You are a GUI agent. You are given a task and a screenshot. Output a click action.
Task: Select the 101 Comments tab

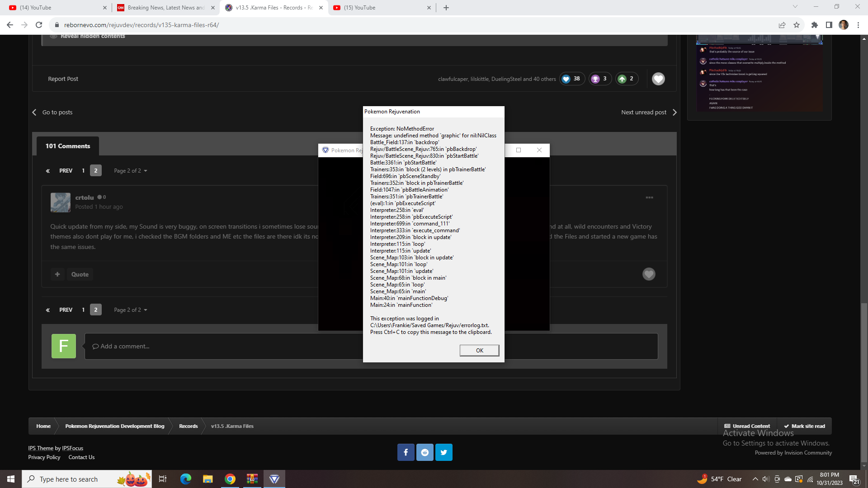(68, 146)
